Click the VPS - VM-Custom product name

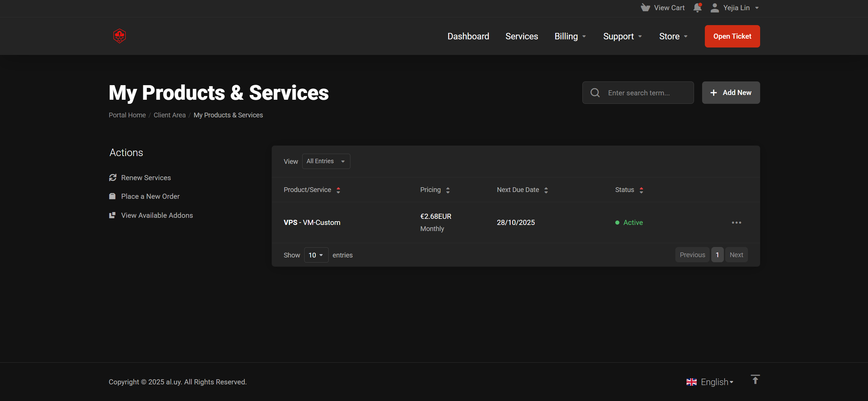(312, 223)
